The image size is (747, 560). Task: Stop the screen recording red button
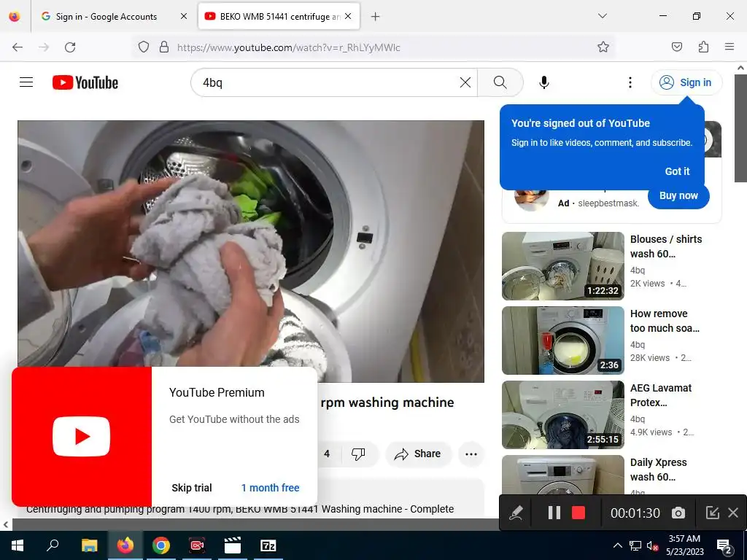(578, 513)
